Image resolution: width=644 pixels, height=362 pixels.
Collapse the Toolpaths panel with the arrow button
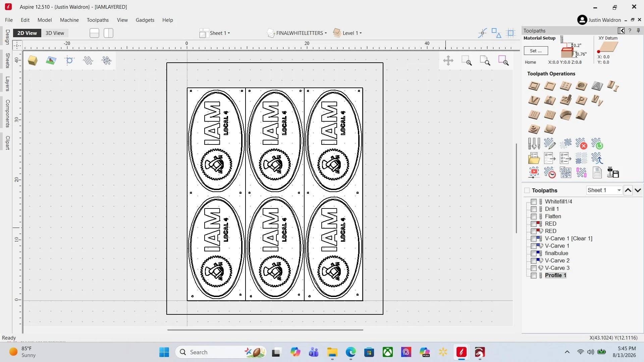coord(621,31)
